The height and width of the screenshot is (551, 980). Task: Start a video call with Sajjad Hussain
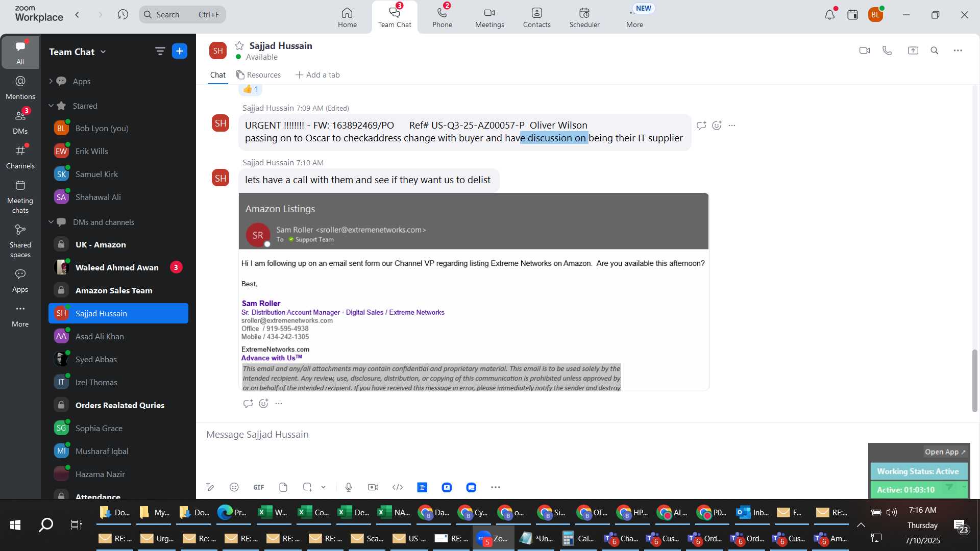point(864,51)
